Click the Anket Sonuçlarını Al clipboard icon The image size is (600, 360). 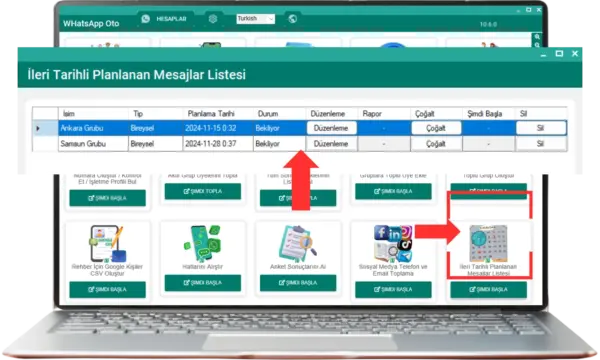(298, 243)
